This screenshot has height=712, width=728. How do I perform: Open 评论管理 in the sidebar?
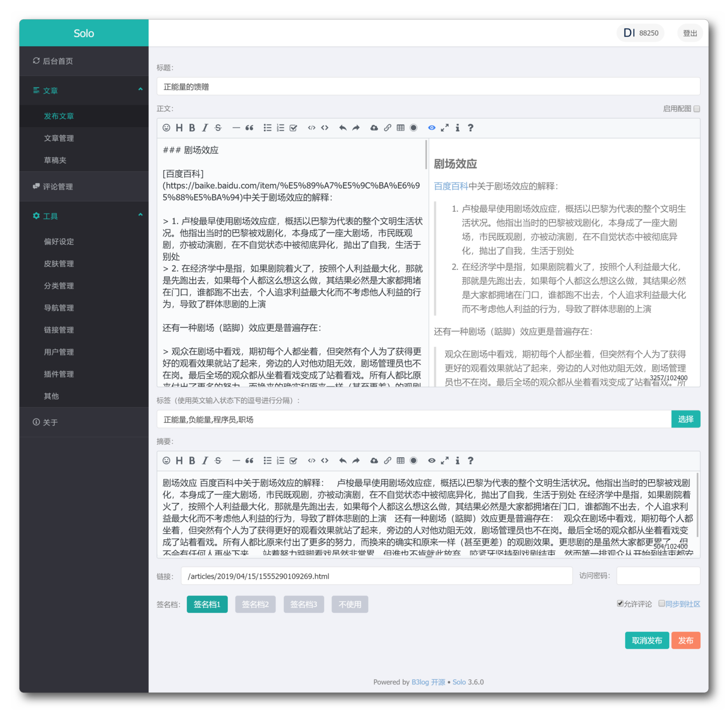point(84,186)
